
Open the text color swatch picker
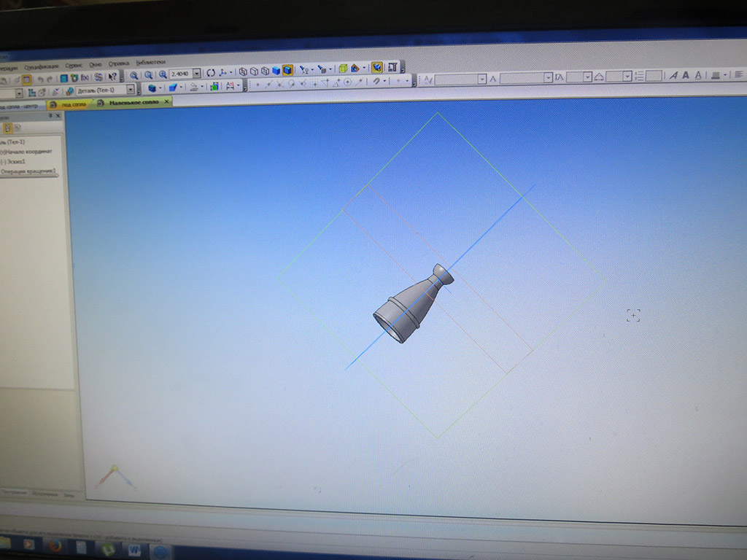pyautogui.click(x=716, y=75)
